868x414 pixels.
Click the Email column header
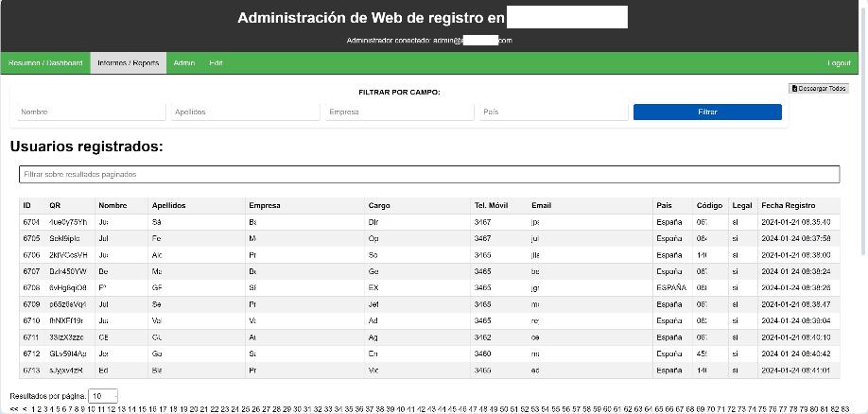click(541, 205)
